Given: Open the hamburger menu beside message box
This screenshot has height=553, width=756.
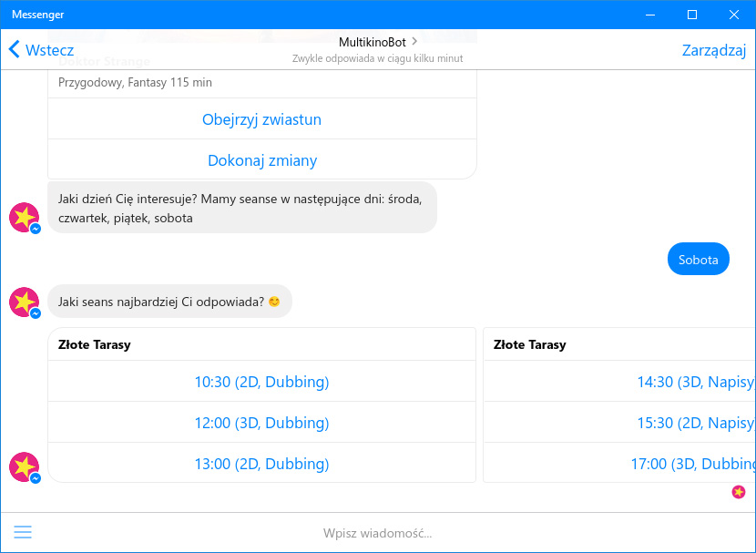Looking at the screenshot, I should point(23,532).
